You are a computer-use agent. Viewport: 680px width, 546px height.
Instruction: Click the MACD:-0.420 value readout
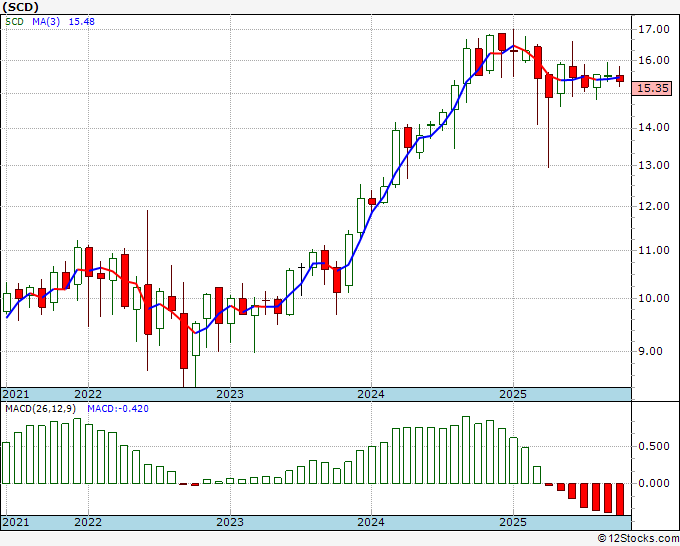click(118, 409)
